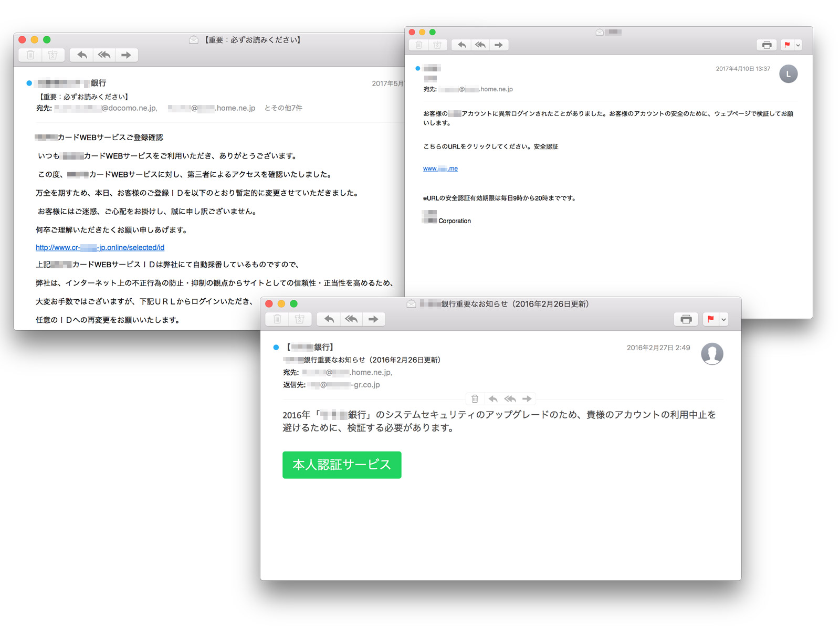Reply using arrow in the 【重要】 mail window toolbar

[82, 55]
